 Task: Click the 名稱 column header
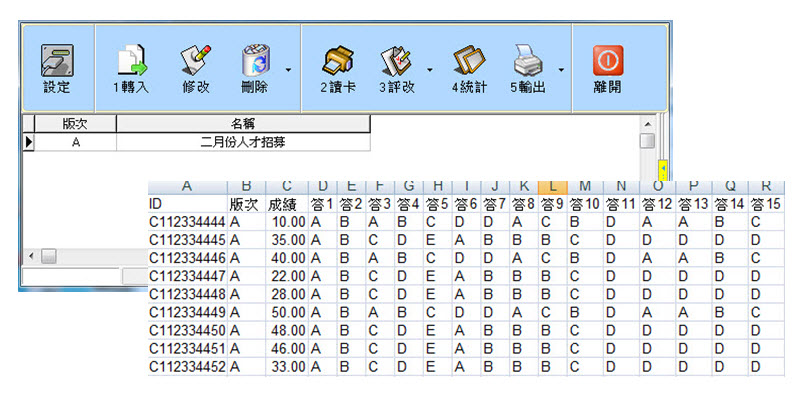click(243, 124)
